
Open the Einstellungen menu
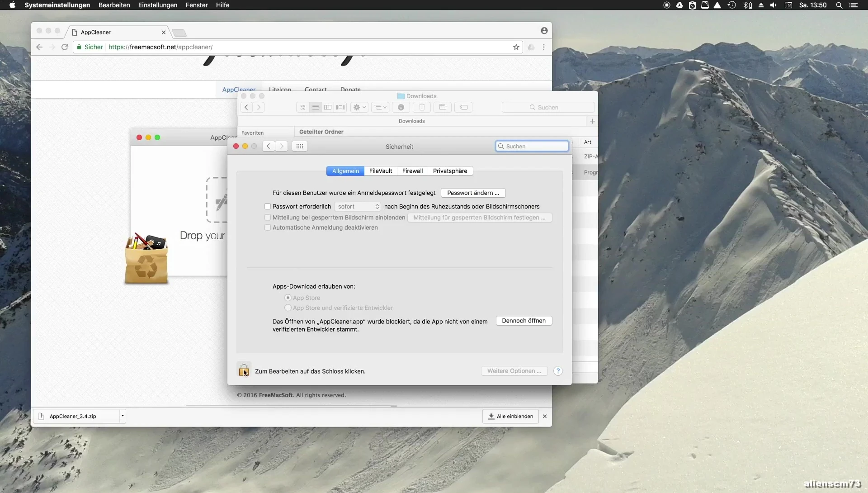click(x=158, y=5)
